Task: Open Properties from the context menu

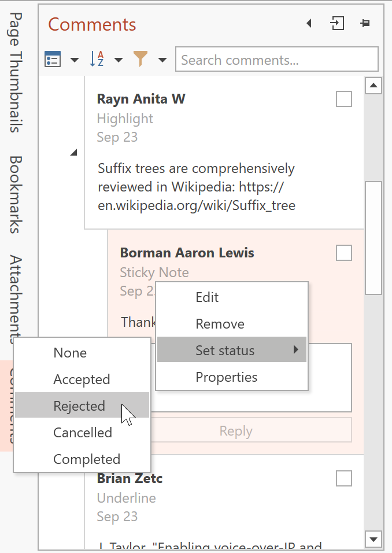Action: (x=226, y=377)
